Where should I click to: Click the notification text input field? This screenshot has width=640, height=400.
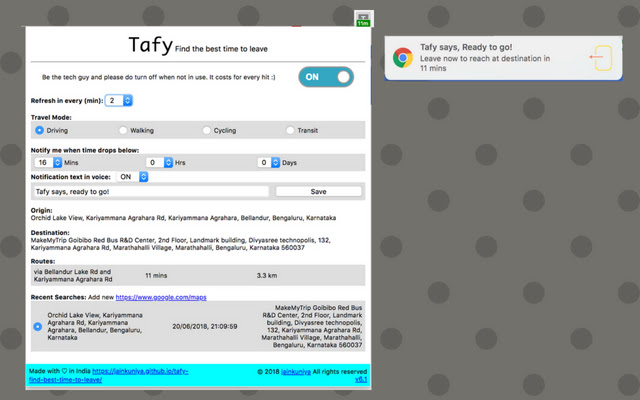click(151, 191)
